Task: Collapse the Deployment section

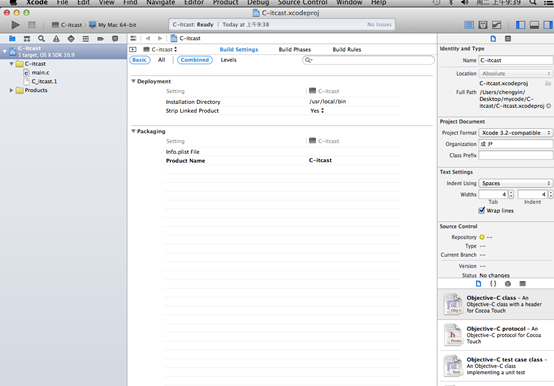Action: coord(134,81)
